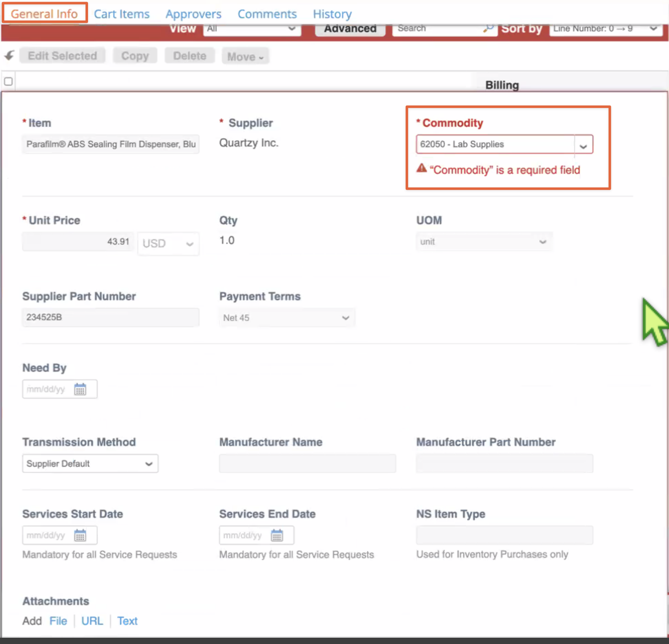Open the Sort by Line Number dropdown
Image resolution: width=669 pixels, height=644 pixels.
tap(606, 29)
